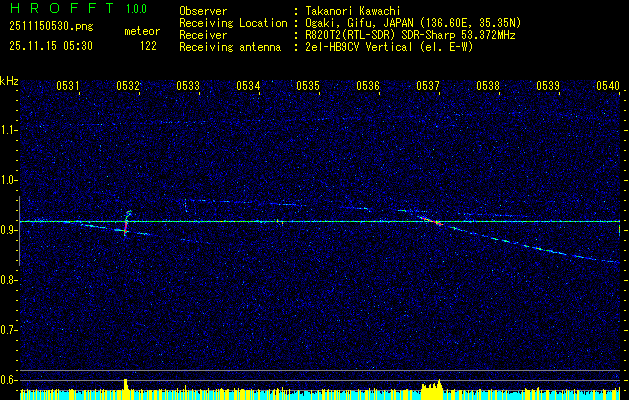Viewport: 629px width, 400px height.
Task: Click the HROFFT title text
Action: [x=62, y=8]
